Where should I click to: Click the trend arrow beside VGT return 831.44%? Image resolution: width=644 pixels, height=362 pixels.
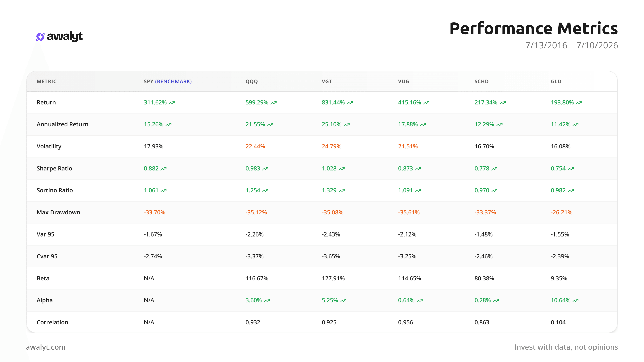click(x=350, y=103)
